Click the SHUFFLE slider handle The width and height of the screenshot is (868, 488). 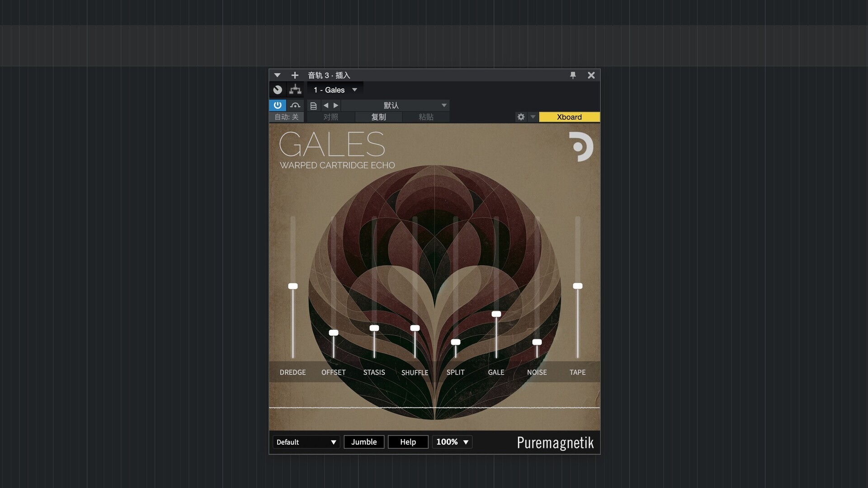(415, 328)
